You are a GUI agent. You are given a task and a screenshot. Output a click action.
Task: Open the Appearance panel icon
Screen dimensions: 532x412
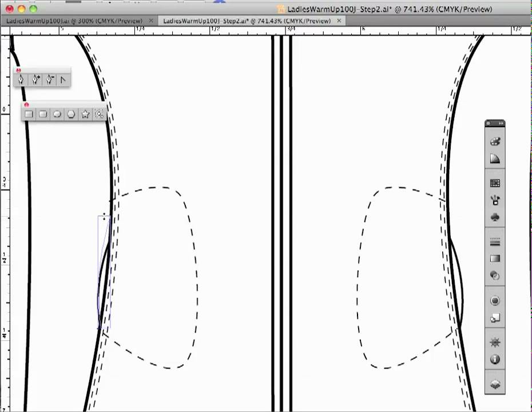point(495,300)
